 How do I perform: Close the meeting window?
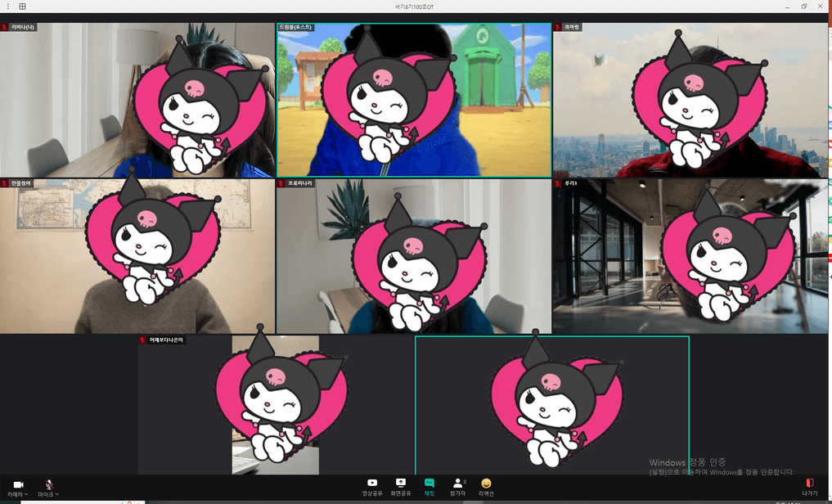821,7
